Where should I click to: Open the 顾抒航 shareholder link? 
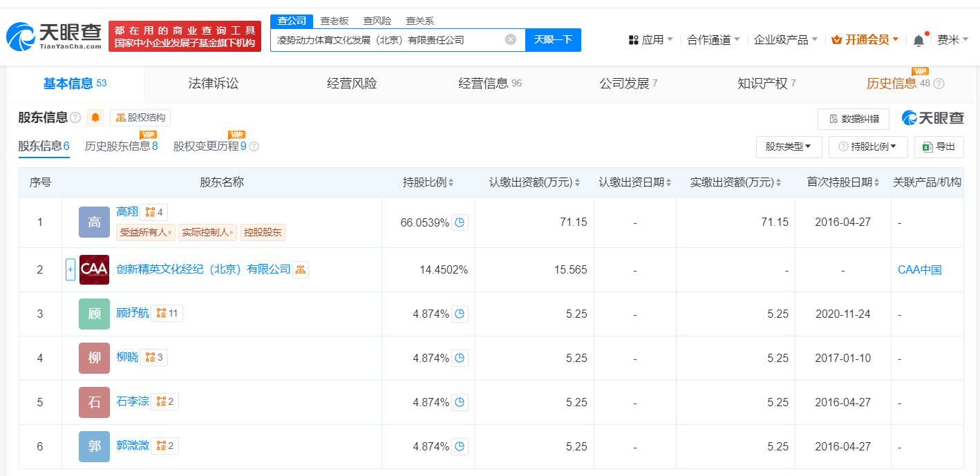pyautogui.click(x=133, y=313)
